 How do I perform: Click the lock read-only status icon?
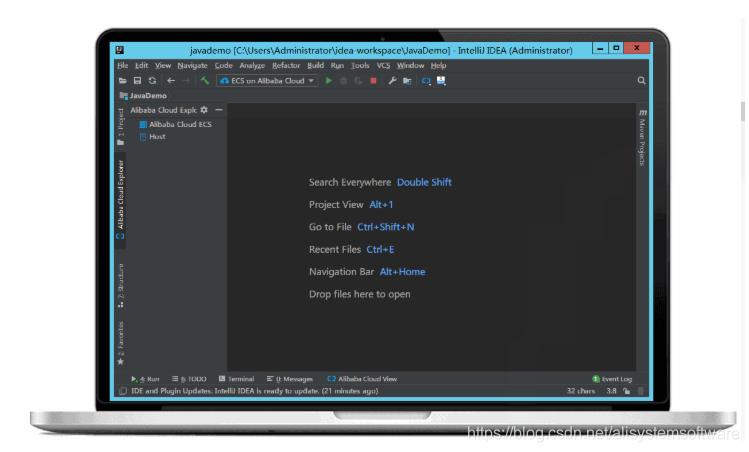pyautogui.click(x=626, y=391)
